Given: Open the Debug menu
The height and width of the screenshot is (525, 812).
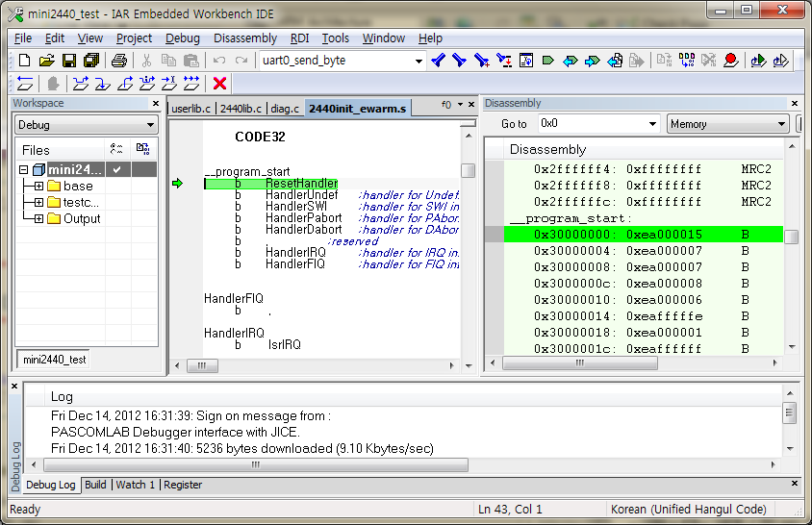Looking at the screenshot, I should [182, 38].
